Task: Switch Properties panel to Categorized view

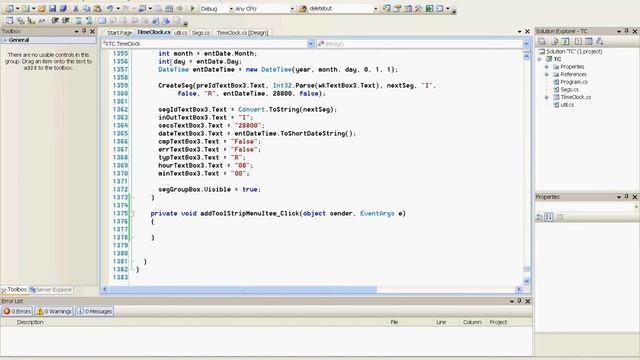Action: [x=539, y=217]
